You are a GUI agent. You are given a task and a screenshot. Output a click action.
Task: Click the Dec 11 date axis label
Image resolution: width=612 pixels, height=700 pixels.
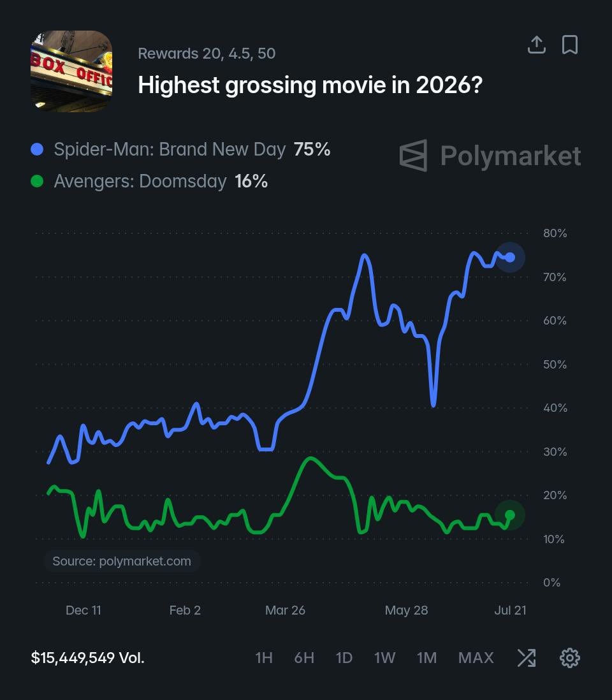click(84, 610)
